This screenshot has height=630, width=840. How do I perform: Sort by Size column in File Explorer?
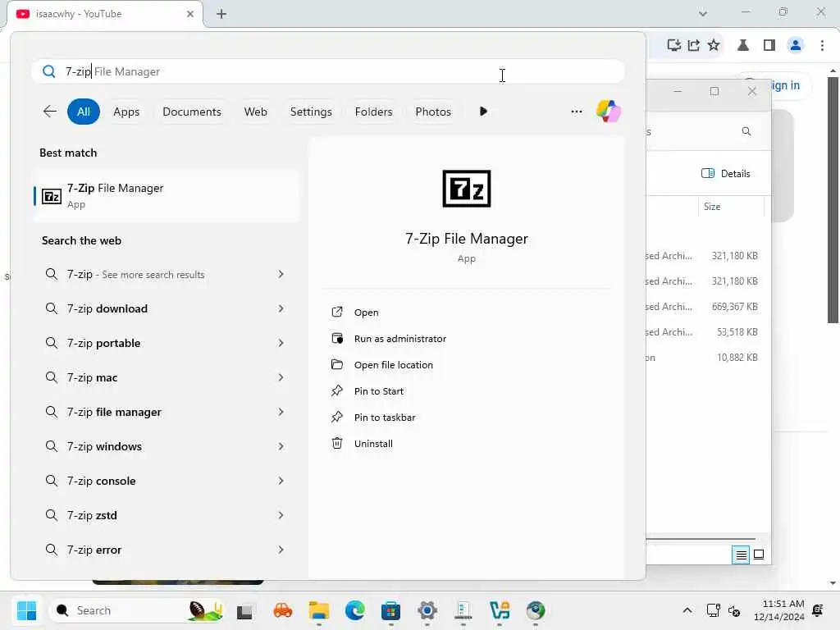click(712, 207)
